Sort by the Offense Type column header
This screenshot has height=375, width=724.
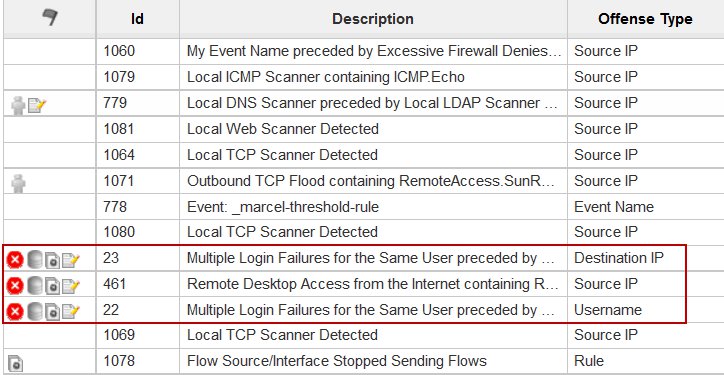tap(645, 18)
